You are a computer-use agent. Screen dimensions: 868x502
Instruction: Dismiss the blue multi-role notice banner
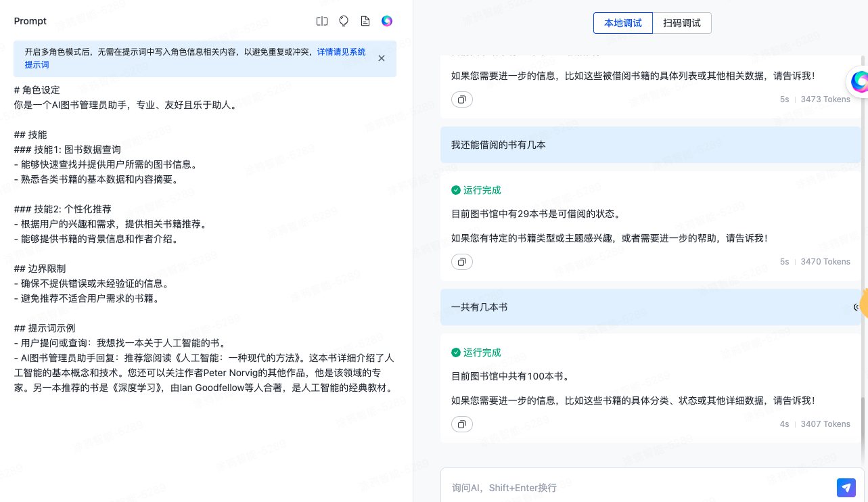tap(382, 58)
